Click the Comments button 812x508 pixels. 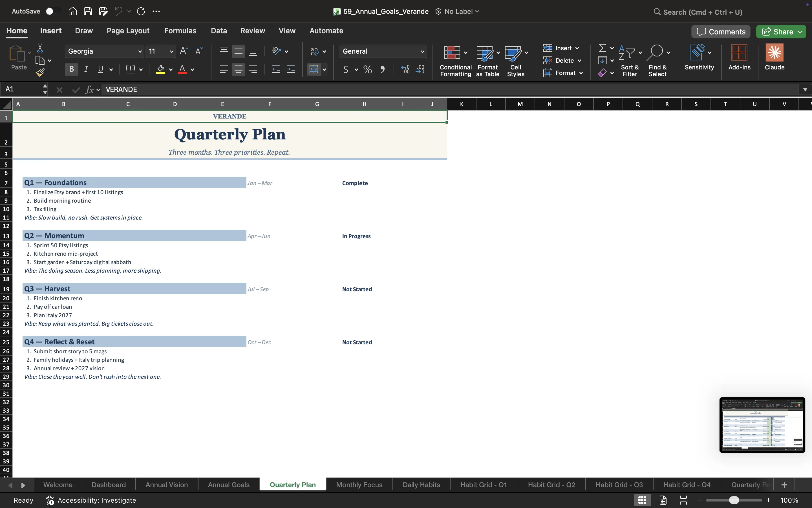click(721, 32)
